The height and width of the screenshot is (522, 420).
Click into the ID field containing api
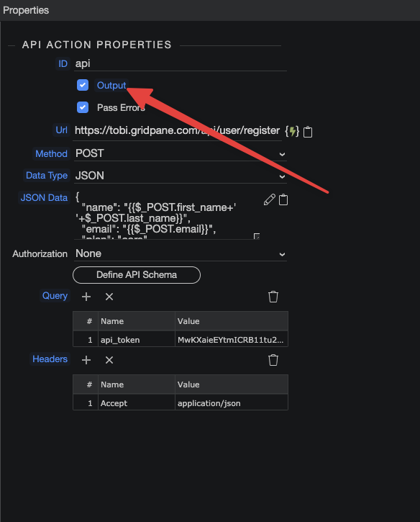click(x=181, y=63)
